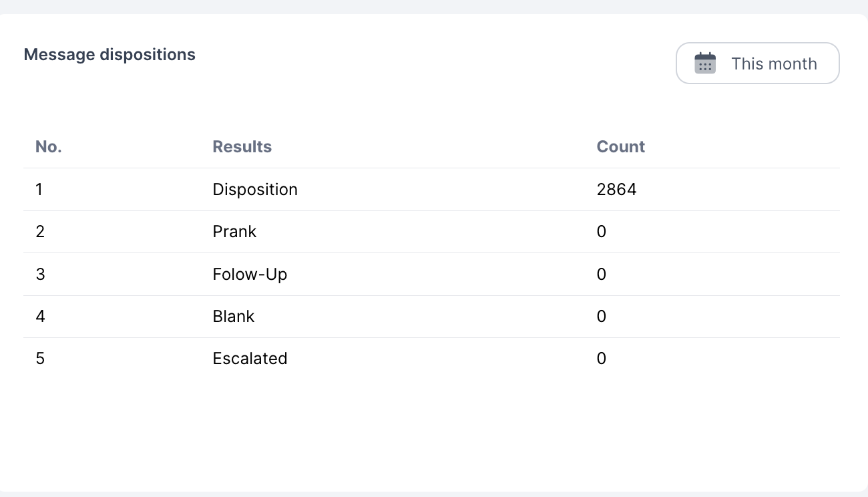Click the Count column header
The height and width of the screenshot is (497, 868).
click(620, 147)
